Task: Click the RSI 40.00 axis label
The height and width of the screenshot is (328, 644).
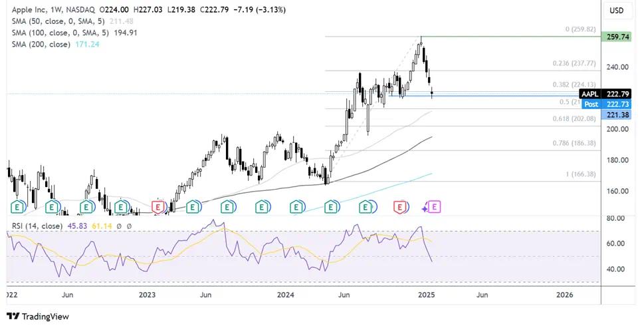Action: click(x=615, y=269)
